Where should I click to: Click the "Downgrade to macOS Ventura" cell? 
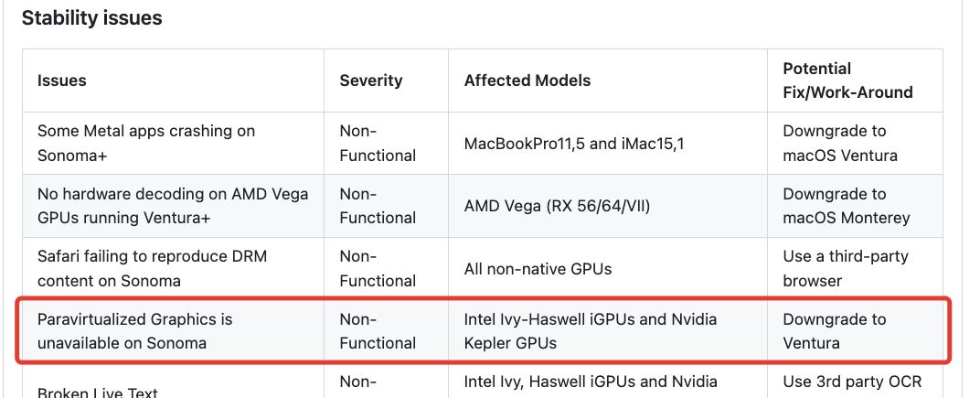[x=840, y=144]
